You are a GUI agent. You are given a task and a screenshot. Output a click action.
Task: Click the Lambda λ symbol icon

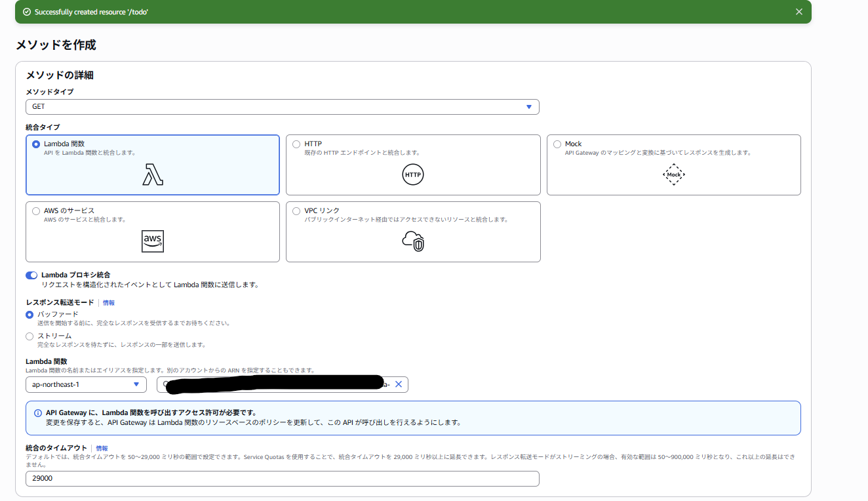(x=153, y=174)
